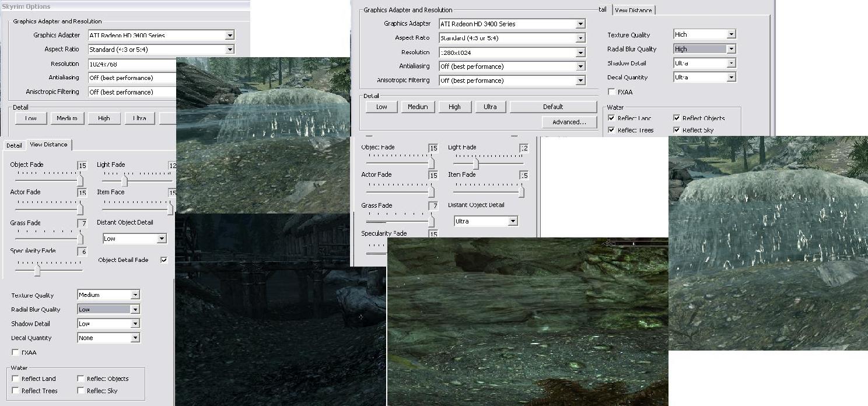Viewport: 868px width, 406px height.
Task: Apply the Medium preset in 1024x768 panel
Action: point(67,118)
